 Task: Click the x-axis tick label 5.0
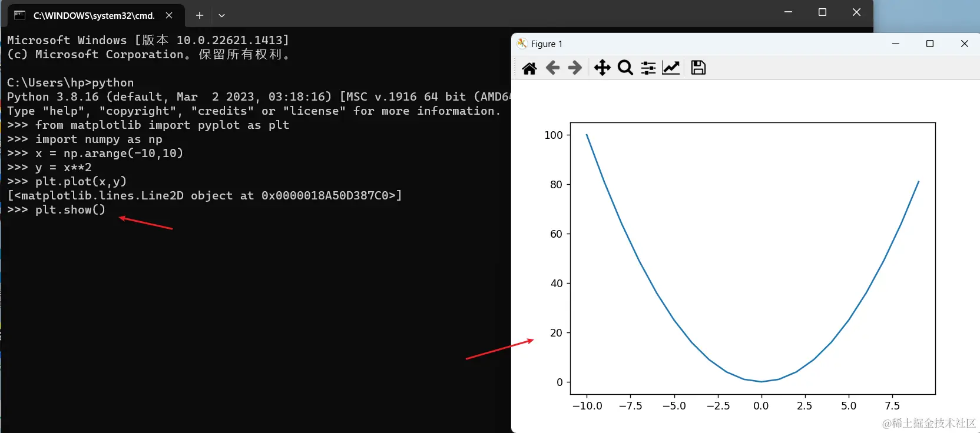(849, 406)
